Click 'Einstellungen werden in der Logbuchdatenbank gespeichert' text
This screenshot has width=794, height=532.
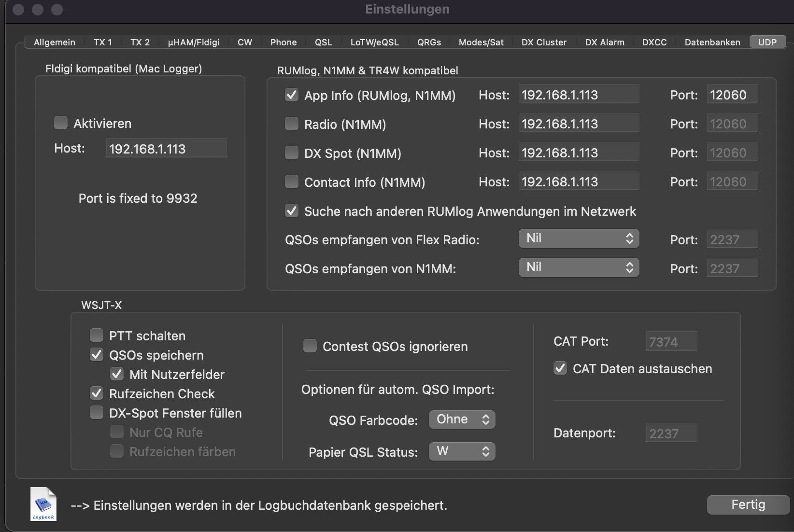coord(270,505)
